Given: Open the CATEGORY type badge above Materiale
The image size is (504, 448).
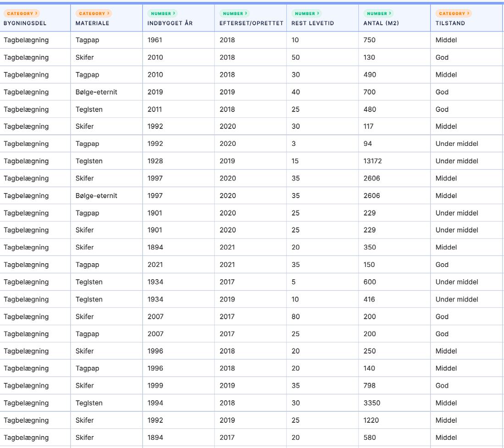Looking at the screenshot, I should pos(94,14).
